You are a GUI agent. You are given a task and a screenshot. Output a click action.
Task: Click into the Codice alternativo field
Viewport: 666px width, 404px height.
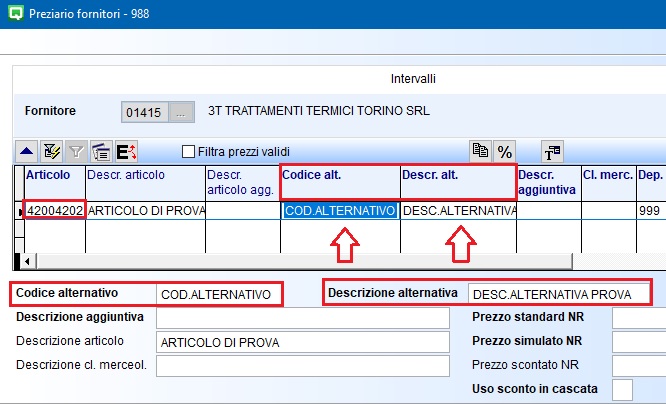(x=217, y=294)
